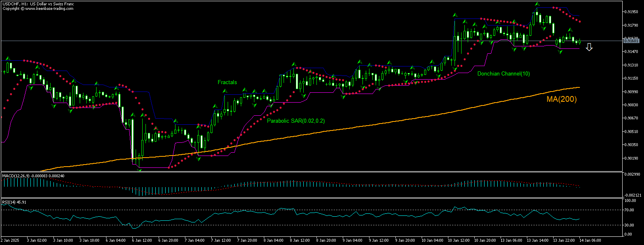The image size is (644, 245).
Task: Click the Donchian Channel(10) label
Action: pos(503,73)
